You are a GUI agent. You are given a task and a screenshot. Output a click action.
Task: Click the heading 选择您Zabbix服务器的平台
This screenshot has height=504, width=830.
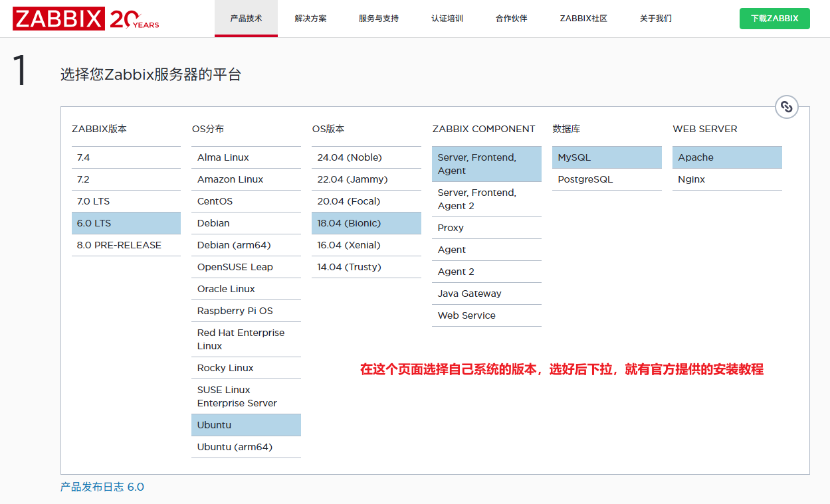click(151, 74)
